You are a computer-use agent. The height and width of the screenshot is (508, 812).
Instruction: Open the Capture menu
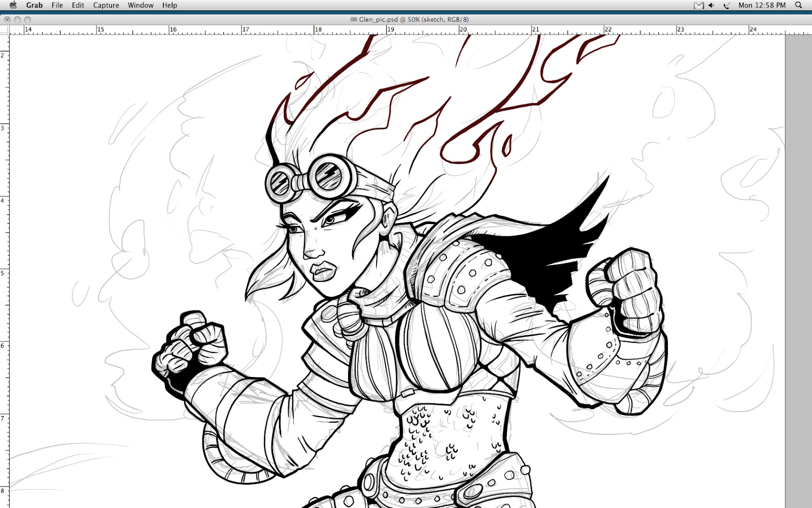click(x=106, y=5)
